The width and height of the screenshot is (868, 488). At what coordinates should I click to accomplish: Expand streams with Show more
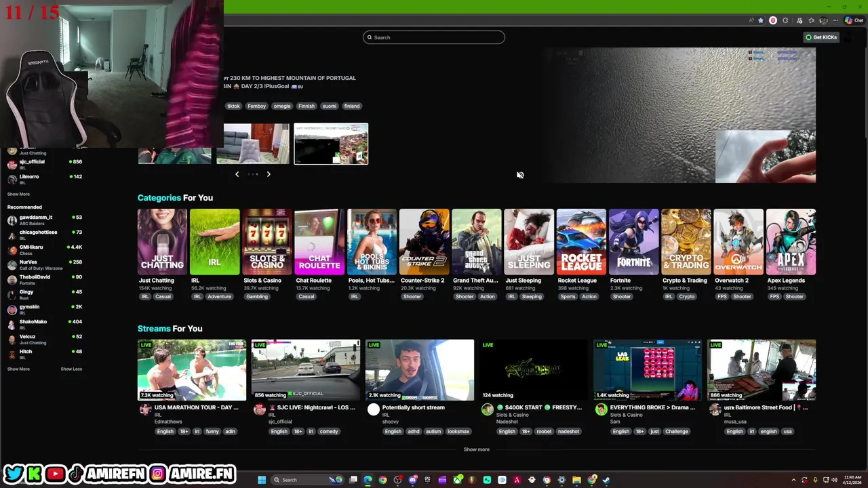[476, 449]
